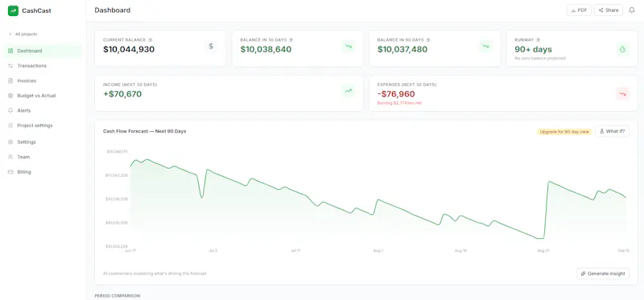Open the What if? scenario button
The width and height of the screenshot is (644, 300).
pos(612,131)
